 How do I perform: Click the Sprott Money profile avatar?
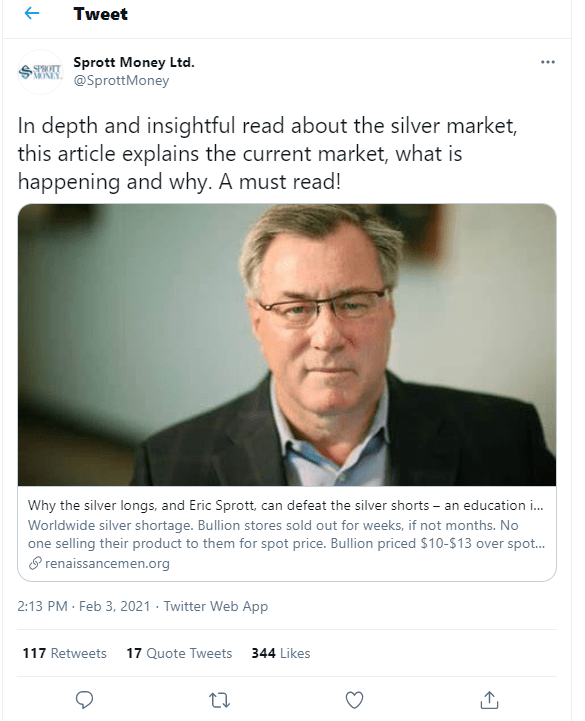(x=40, y=72)
